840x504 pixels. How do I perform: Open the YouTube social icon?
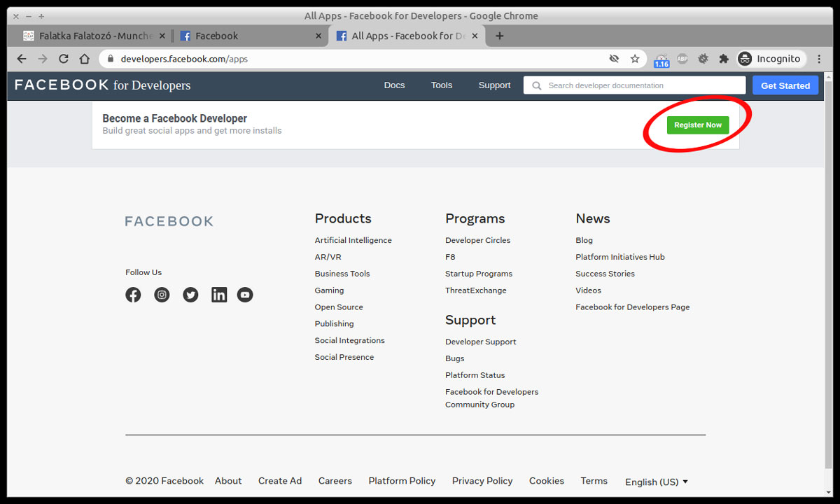[x=245, y=295]
